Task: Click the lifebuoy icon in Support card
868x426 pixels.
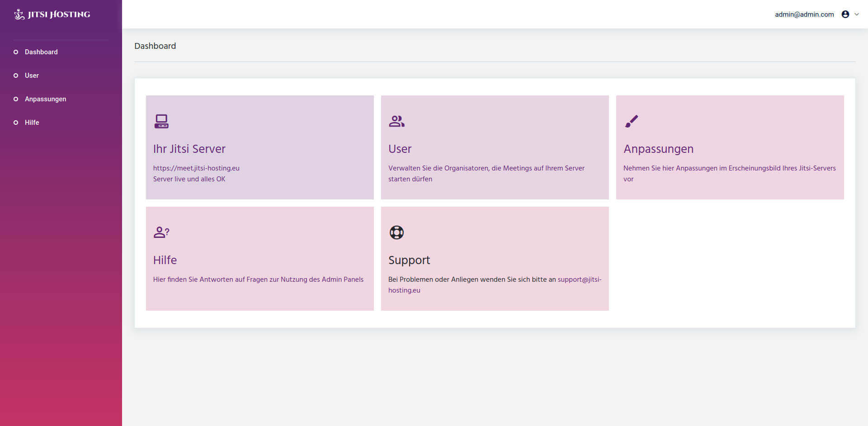Action: [x=396, y=232]
